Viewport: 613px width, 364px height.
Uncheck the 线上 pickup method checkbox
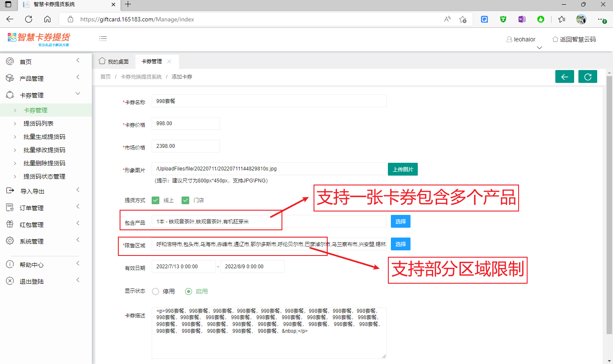[x=155, y=200]
